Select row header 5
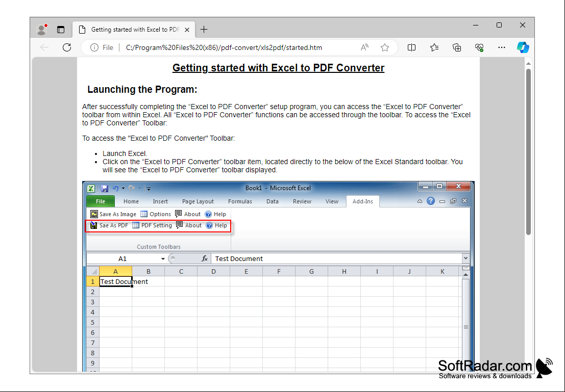Screen dimensions: 565x392 tap(92, 323)
